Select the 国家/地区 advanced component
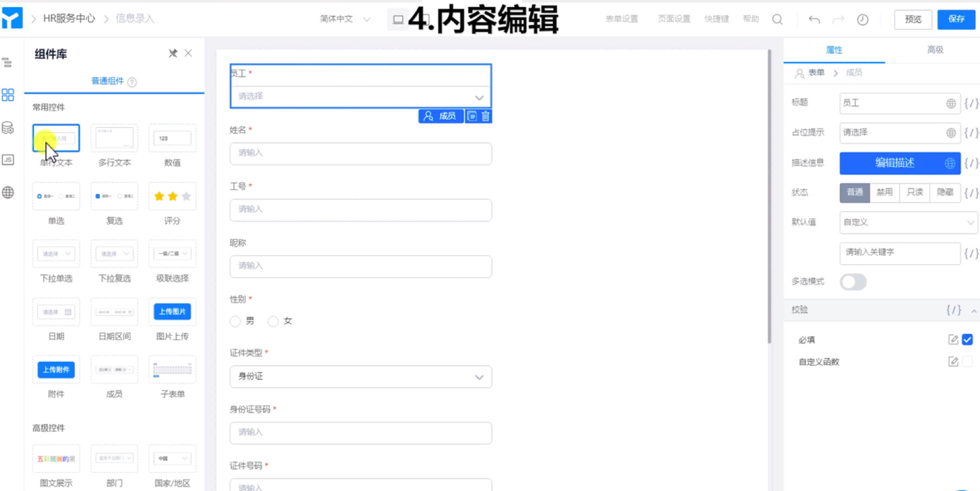 pos(172,459)
